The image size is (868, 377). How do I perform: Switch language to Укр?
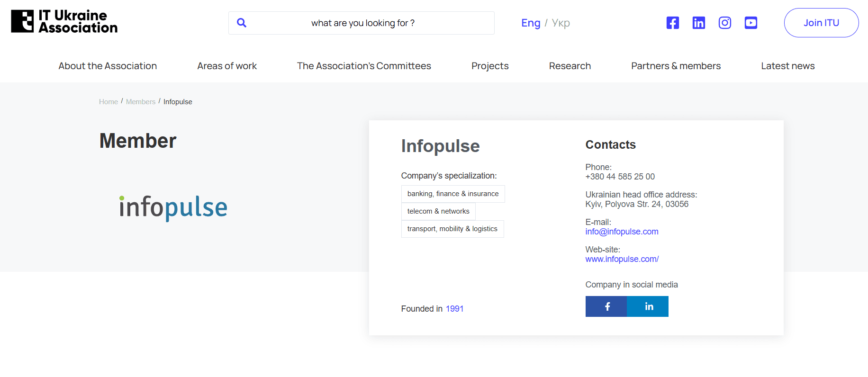click(x=561, y=23)
